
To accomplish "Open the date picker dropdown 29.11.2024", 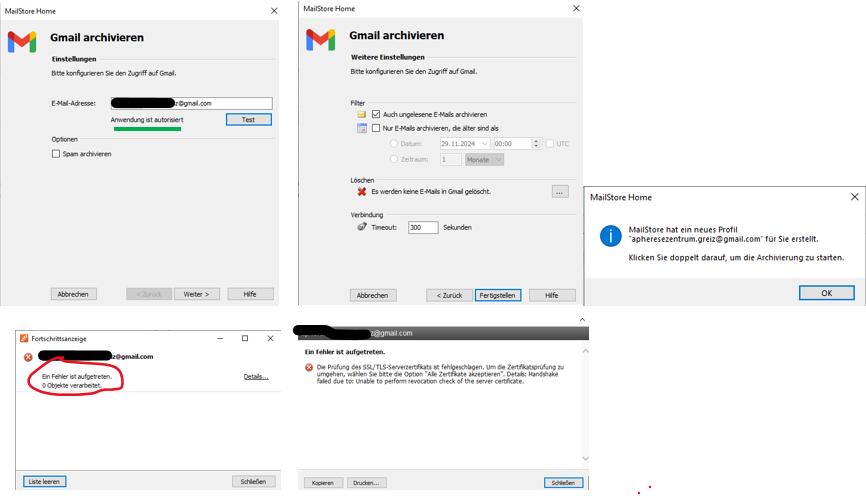I will pyautogui.click(x=485, y=144).
